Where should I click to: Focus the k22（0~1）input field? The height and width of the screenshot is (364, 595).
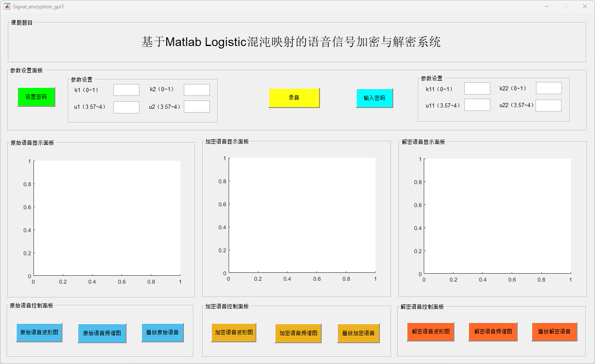549,88
